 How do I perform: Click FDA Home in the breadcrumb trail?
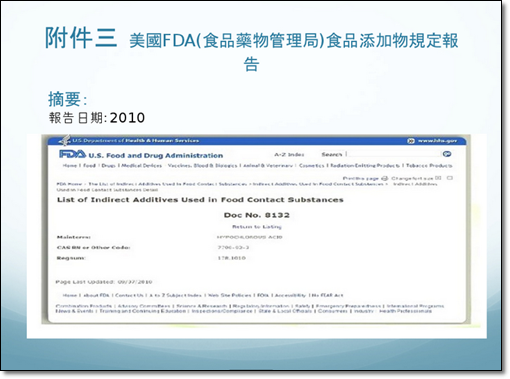click(69, 184)
